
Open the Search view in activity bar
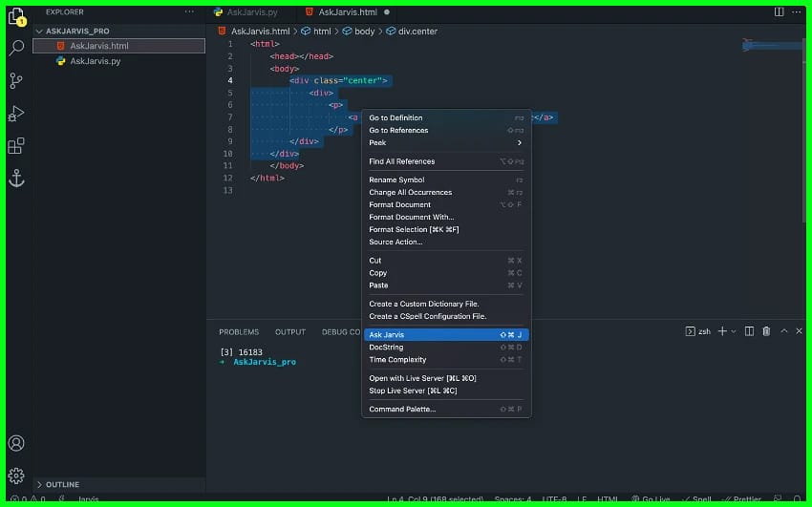pyautogui.click(x=16, y=47)
